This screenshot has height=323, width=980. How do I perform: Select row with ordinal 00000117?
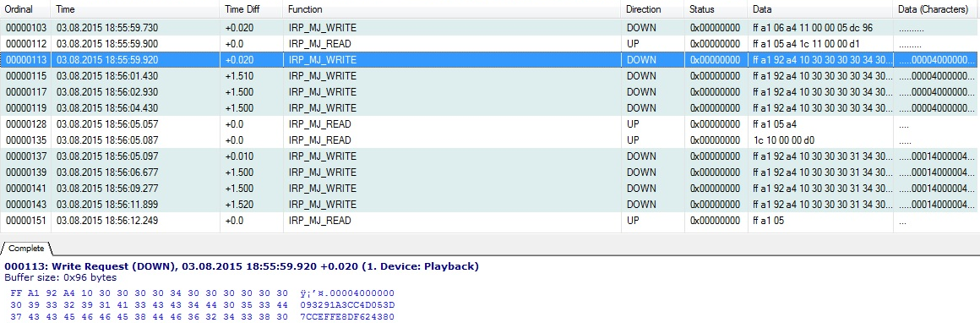click(x=490, y=92)
